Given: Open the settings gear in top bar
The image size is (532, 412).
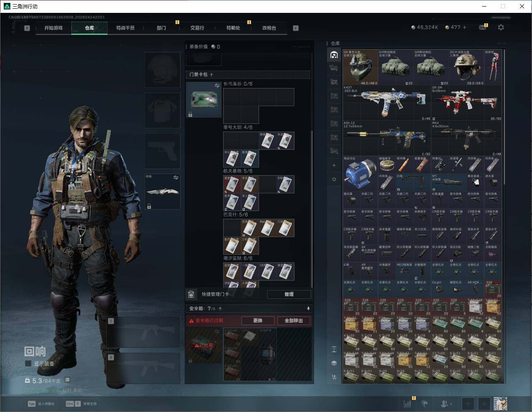Looking at the screenshot, I should tap(501, 27).
